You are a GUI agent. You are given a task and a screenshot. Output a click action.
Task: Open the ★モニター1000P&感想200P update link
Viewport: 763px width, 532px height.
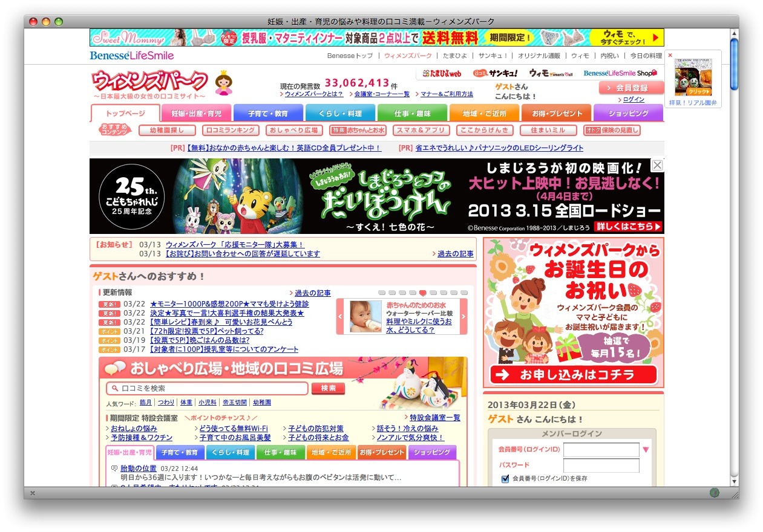pyautogui.click(x=229, y=304)
